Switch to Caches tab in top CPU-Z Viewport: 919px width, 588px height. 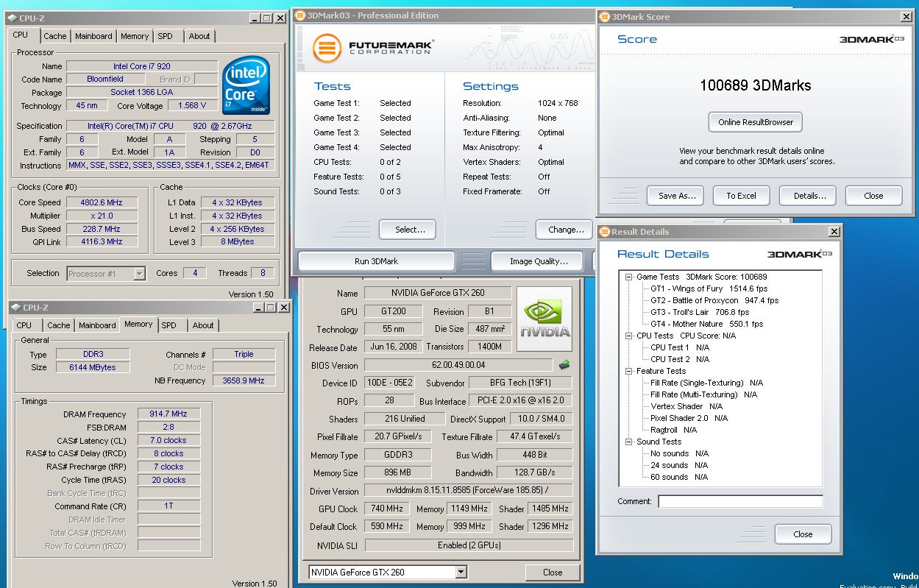pos(55,36)
